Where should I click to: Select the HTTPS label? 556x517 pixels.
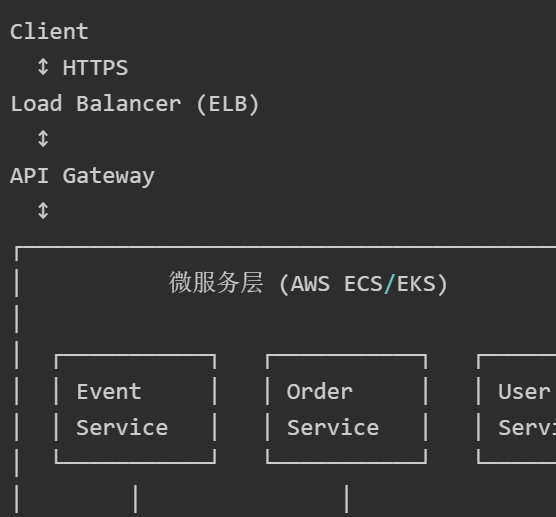95,67
